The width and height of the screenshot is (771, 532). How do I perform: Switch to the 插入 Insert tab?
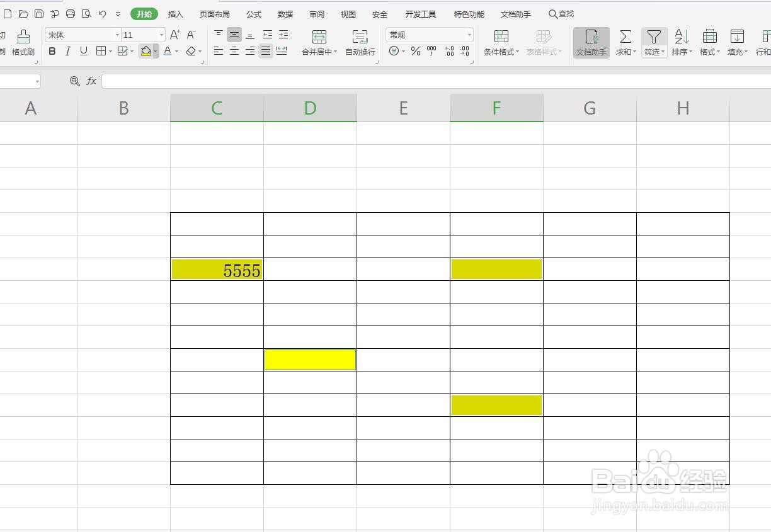[176, 14]
